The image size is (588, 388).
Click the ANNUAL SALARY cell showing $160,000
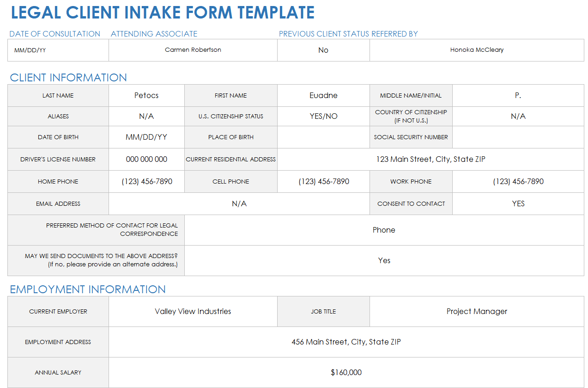point(346,372)
